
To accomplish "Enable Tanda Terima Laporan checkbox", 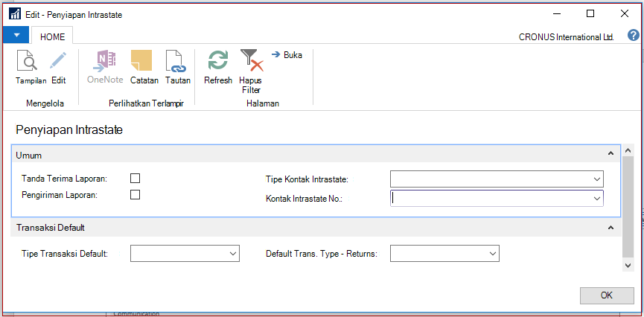I will click(x=135, y=178).
